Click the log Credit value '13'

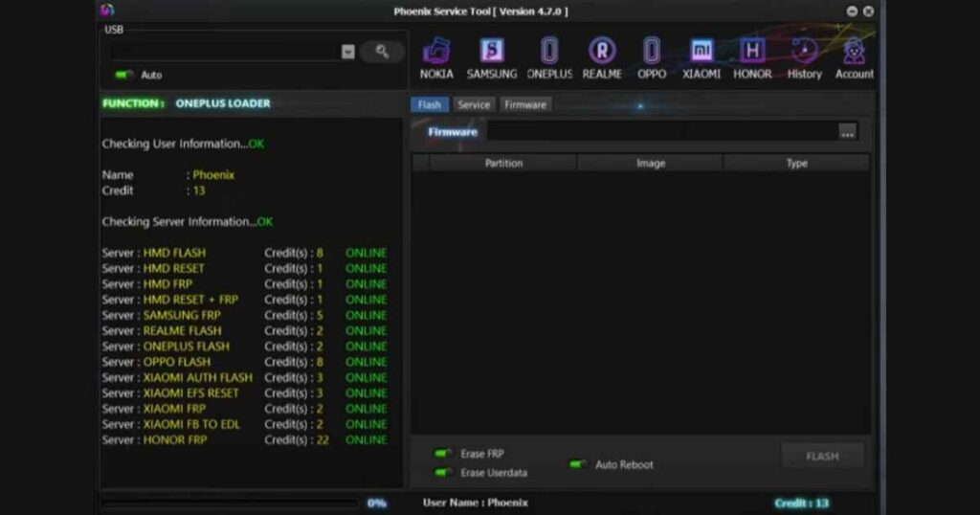[x=199, y=190]
